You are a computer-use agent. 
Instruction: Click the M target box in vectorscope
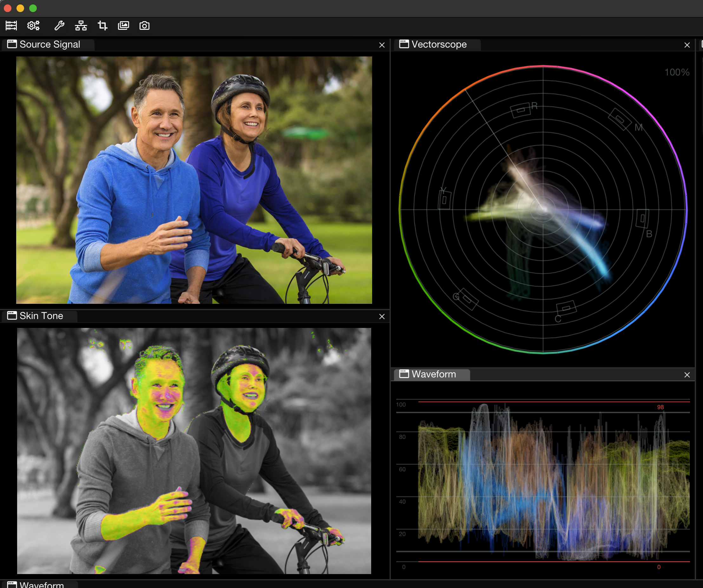[620, 119]
